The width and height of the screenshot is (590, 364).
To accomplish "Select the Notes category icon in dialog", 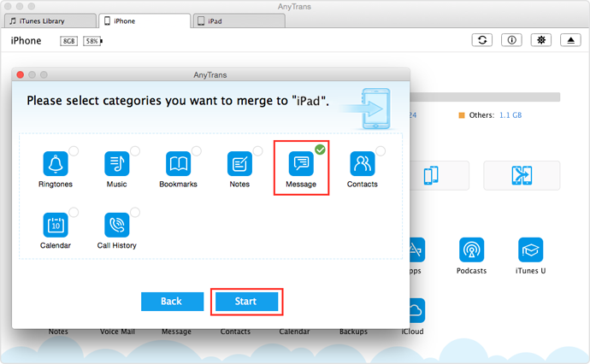I will [x=239, y=163].
